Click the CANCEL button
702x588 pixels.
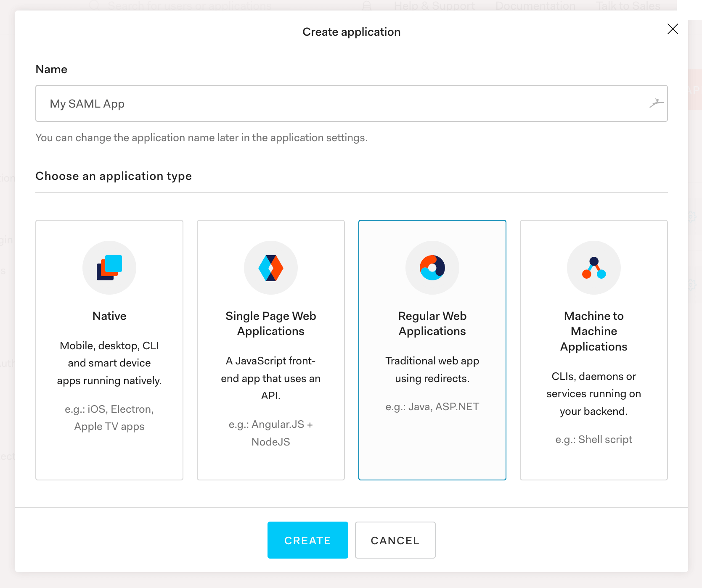395,540
